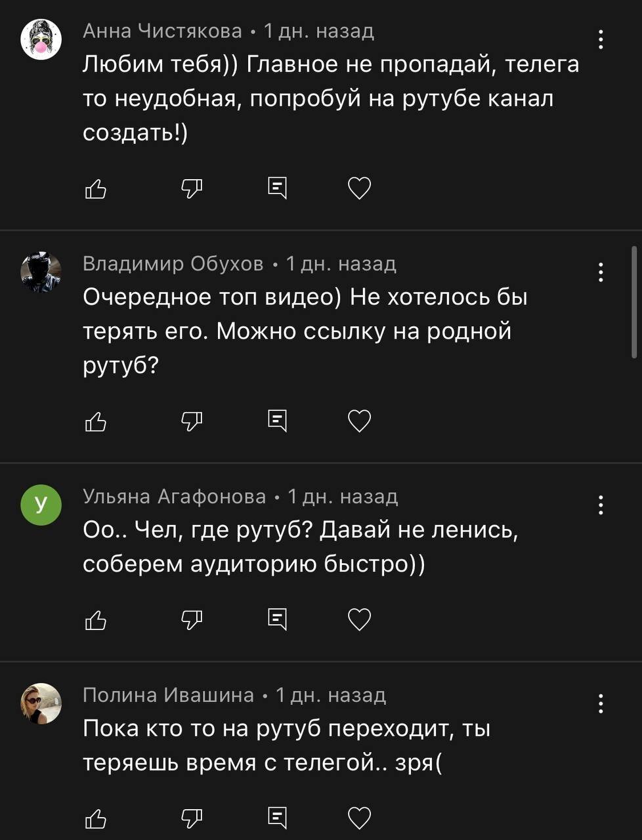Reply to Анна Чистякова's comment
The height and width of the screenshot is (840, 642).
pyautogui.click(x=278, y=189)
